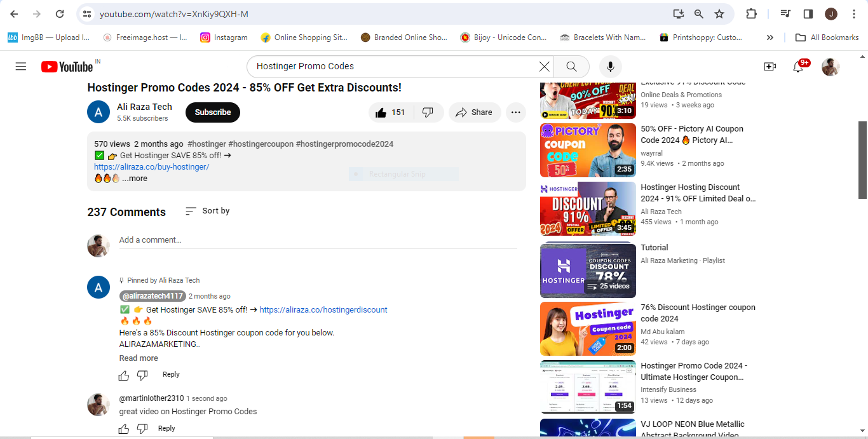Viewport: 868px width, 439px height.
Task: Click the page vertical scrollbar thumb
Action: coord(862,160)
